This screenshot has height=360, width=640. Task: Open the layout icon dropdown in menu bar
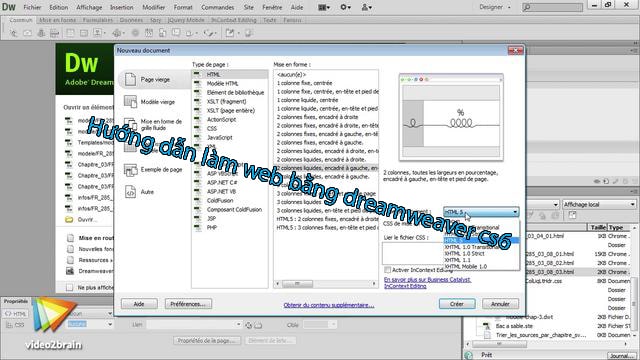pyautogui.click(x=324, y=7)
